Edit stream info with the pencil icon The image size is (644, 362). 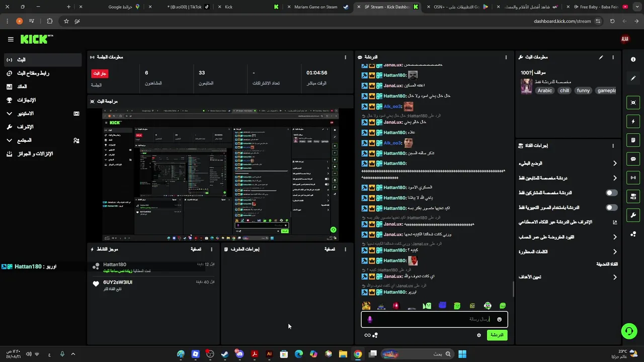[x=601, y=57]
